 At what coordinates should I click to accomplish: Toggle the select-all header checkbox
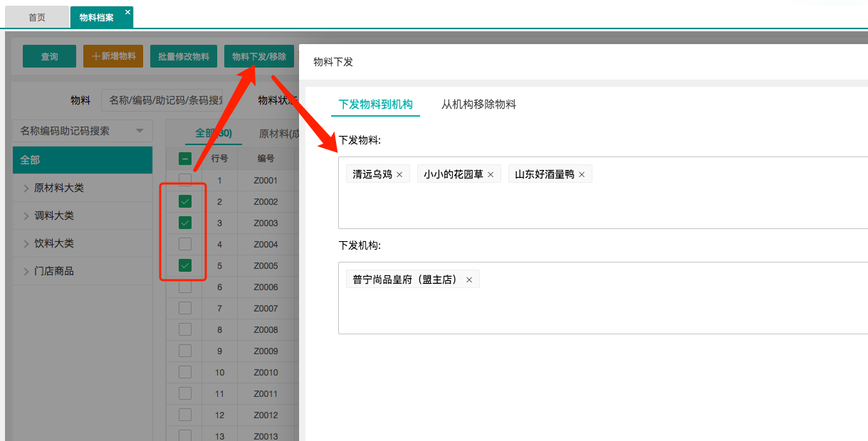click(184, 159)
